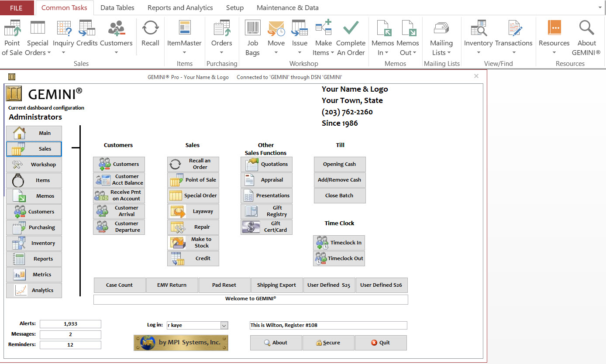This screenshot has width=606, height=364.
Task: Open the Data Tables tab
Action: (x=117, y=8)
